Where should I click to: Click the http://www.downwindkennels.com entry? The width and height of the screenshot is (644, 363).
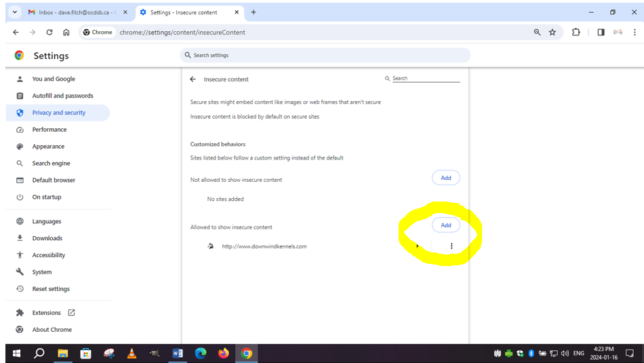click(x=264, y=246)
